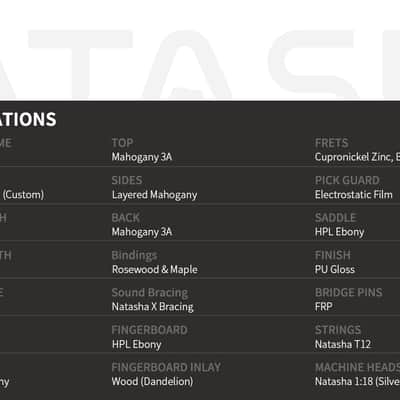Click the PICK GUARD label
Screen dimensions: 400x400
point(347,180)
